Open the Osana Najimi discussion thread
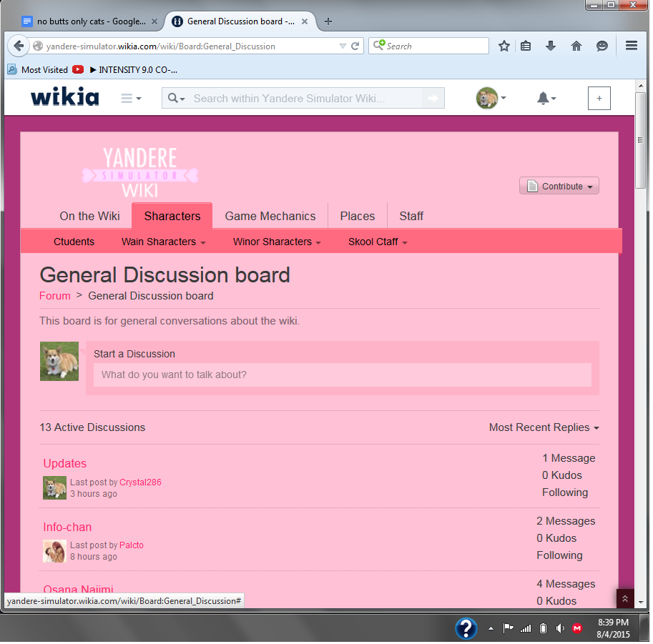 pos(78,589)
